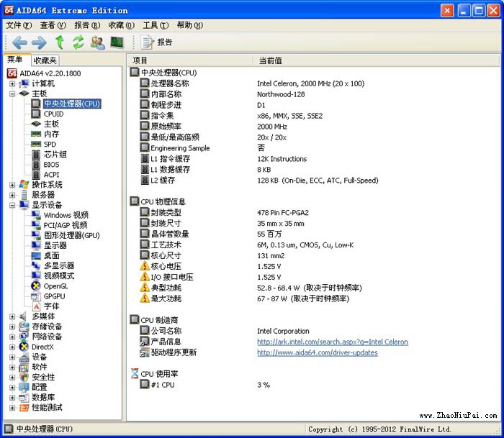Open the 帮助(H) menu
Viewport: 504px width, 438px height.
pos(189,25)
